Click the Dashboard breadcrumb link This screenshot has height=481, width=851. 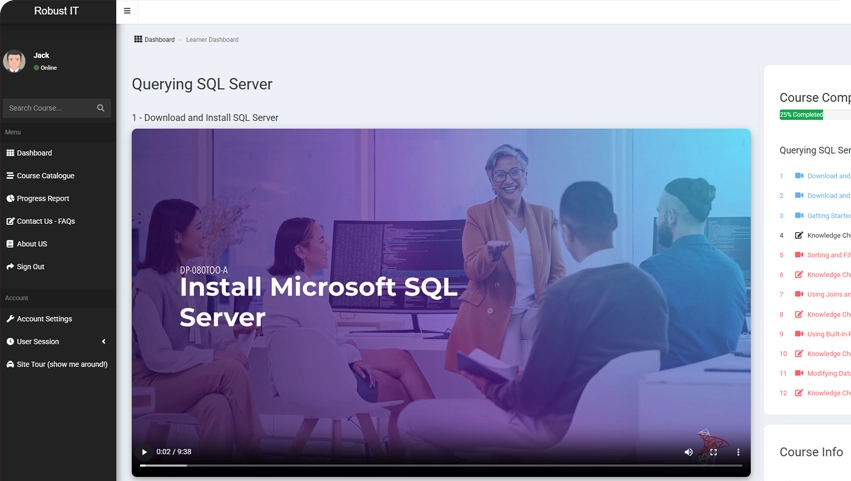(160, 40)
